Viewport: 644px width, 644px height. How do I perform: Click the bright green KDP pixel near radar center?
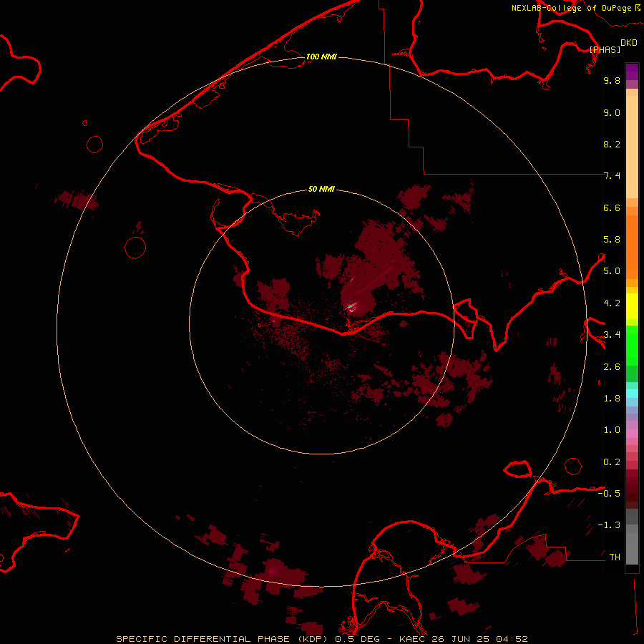pos(349,306)
